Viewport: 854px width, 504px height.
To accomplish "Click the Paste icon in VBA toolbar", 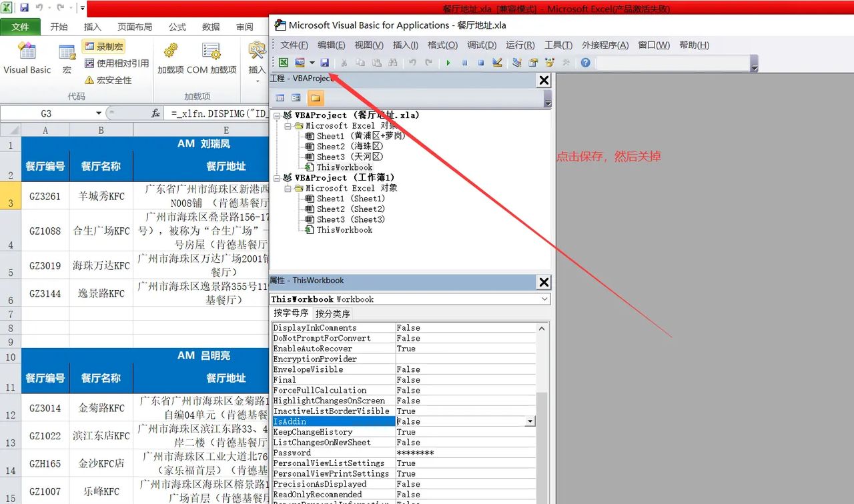I will click(x=376, y=63).
